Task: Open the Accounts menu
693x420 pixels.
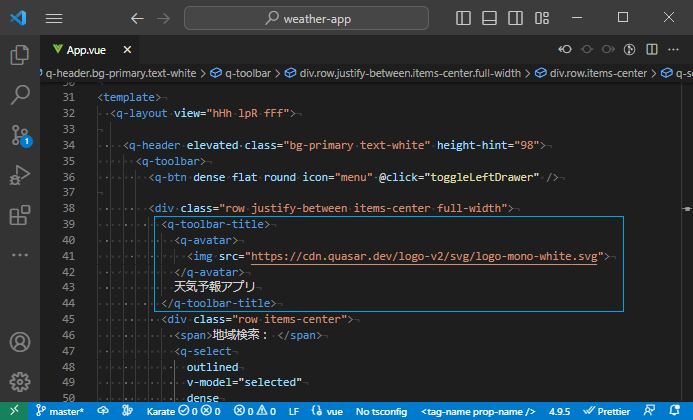Action: coord(20,342)
